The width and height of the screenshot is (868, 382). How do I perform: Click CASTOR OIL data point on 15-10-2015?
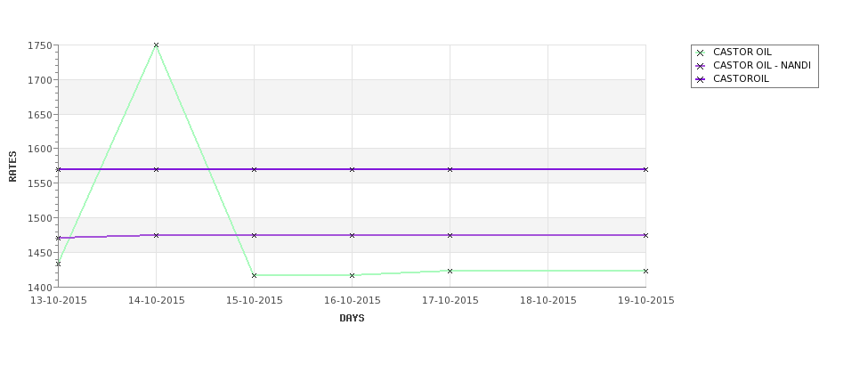coord(254,276)
